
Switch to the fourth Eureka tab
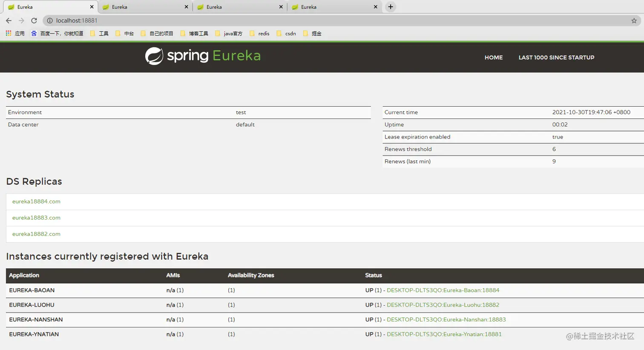(334, 7)
